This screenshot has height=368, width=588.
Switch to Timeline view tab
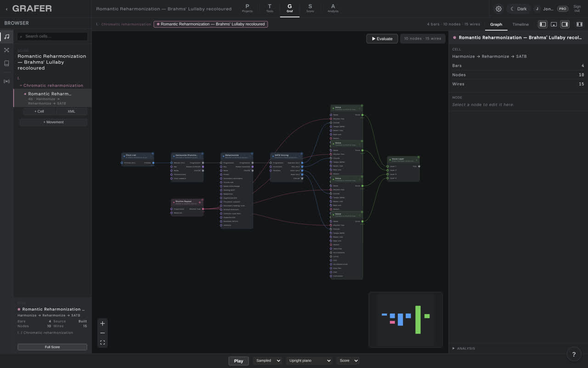[x=520, y=24]
